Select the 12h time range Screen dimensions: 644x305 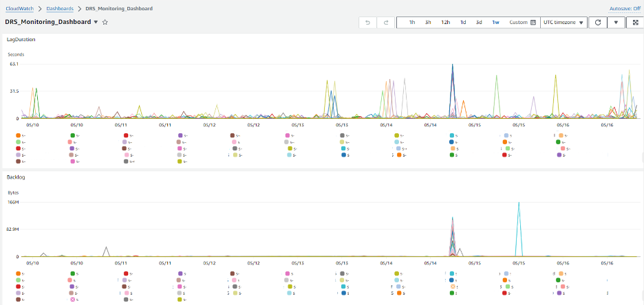pos(446,23)
